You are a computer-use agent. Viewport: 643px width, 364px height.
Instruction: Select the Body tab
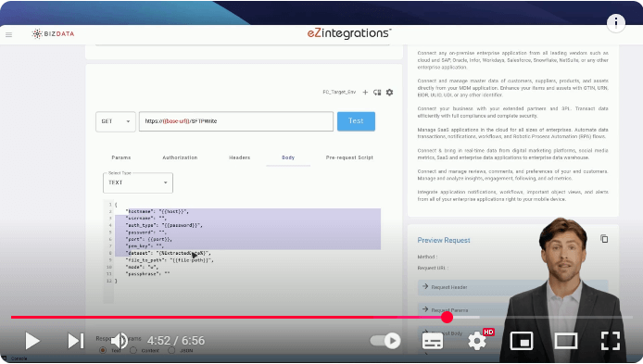click(x=288, y=157)
